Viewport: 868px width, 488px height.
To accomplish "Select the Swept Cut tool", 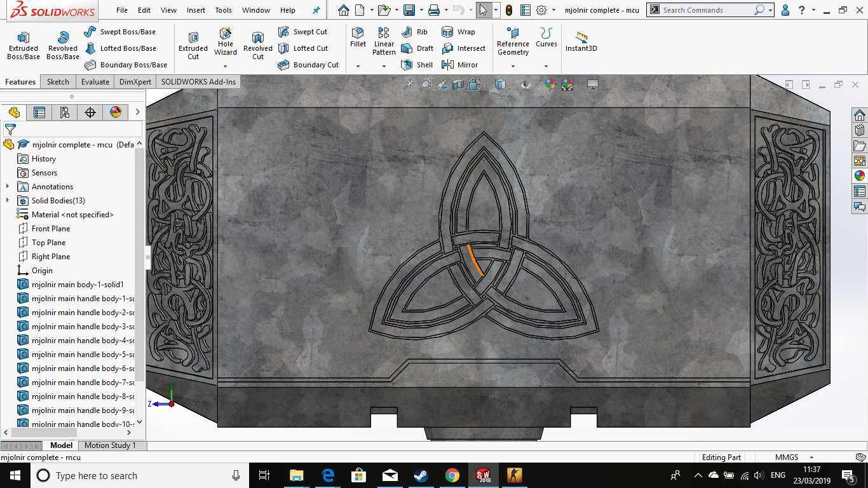I will [x=302, y=32].
